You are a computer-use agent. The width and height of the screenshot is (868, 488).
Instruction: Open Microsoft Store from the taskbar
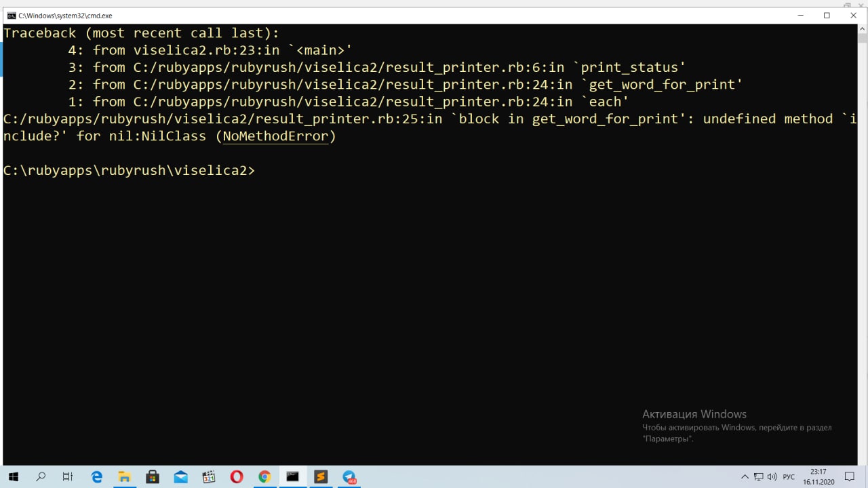coord(153,476)
